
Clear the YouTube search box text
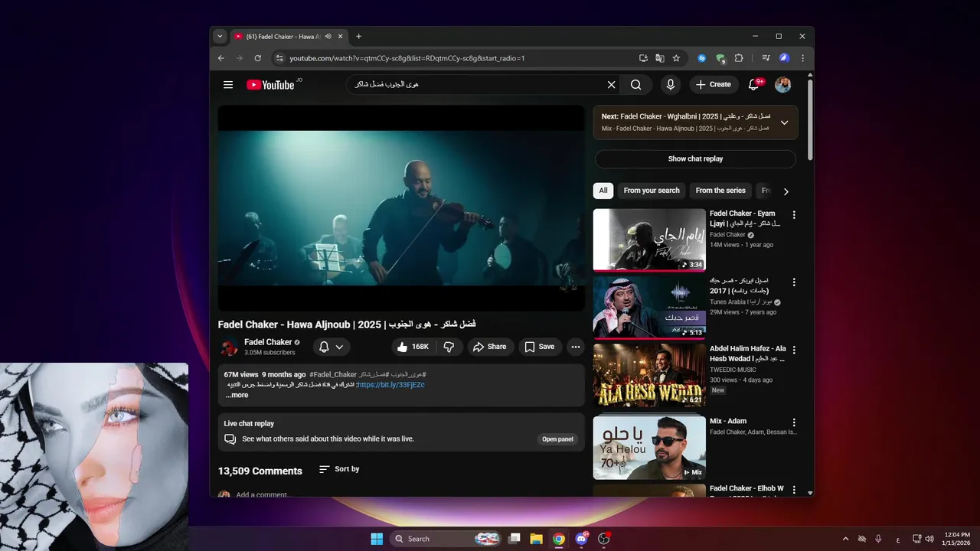point(612,85)
